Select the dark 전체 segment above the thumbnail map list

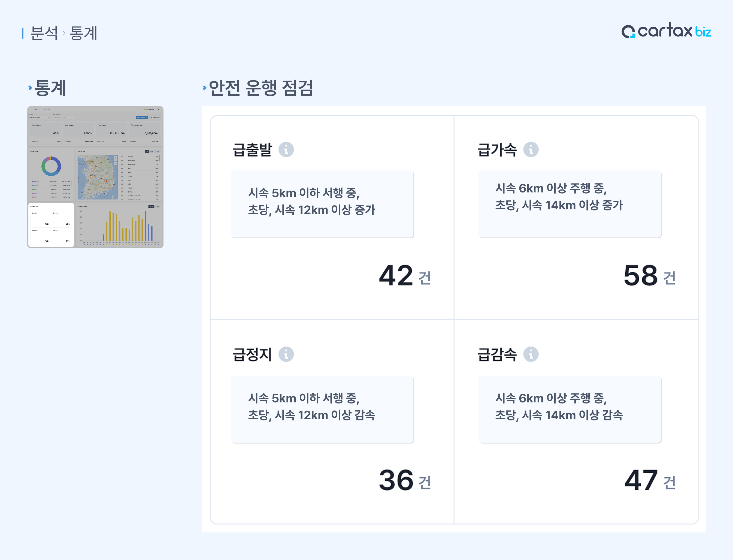pyautogui.click(x=147, y=151)
